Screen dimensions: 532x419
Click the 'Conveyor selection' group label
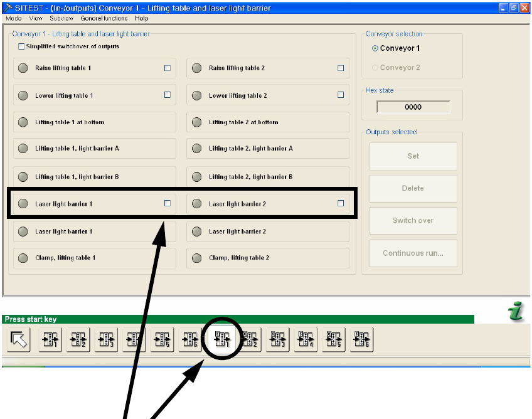tap(394, 34)
